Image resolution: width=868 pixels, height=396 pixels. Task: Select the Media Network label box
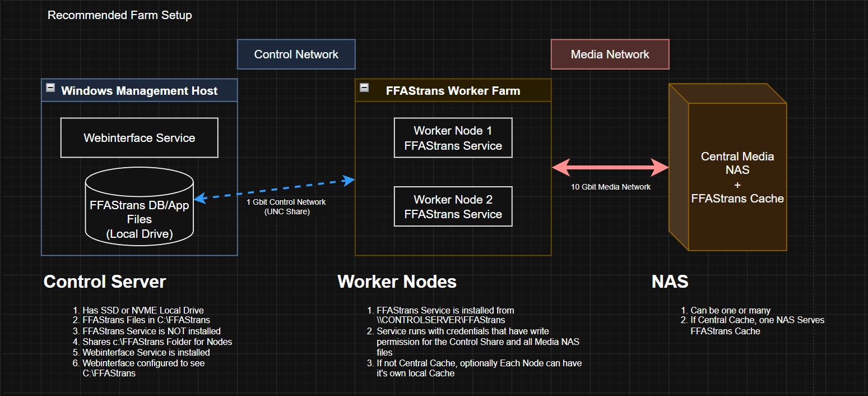click(x=610, y=54)
